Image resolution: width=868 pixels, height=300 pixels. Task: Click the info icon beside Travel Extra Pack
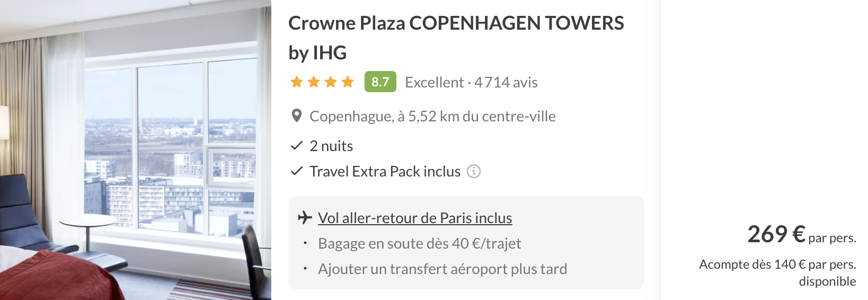point(474,171)
